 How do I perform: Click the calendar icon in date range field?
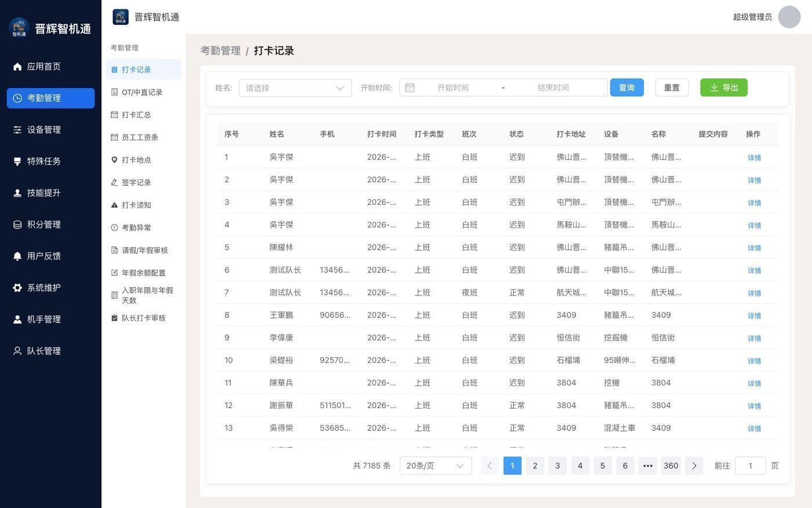[x=410, y=88]
